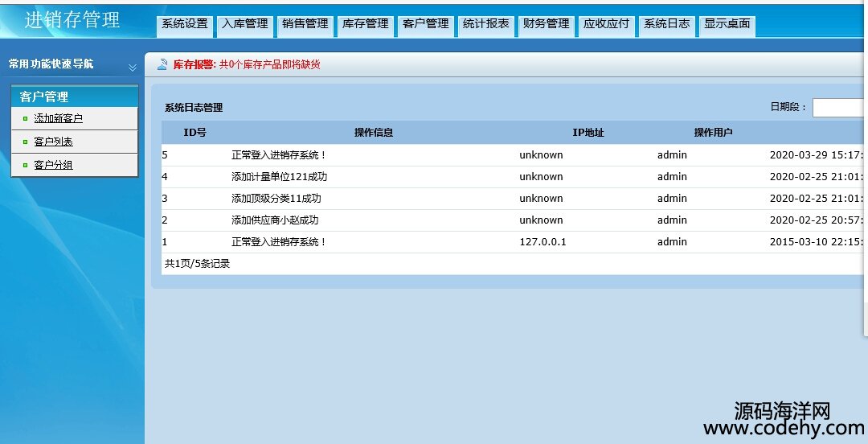The image size is (868, 444).
Task: Select the 客户管理 tab
Action: pyautogui.click(x=426, y=24)
